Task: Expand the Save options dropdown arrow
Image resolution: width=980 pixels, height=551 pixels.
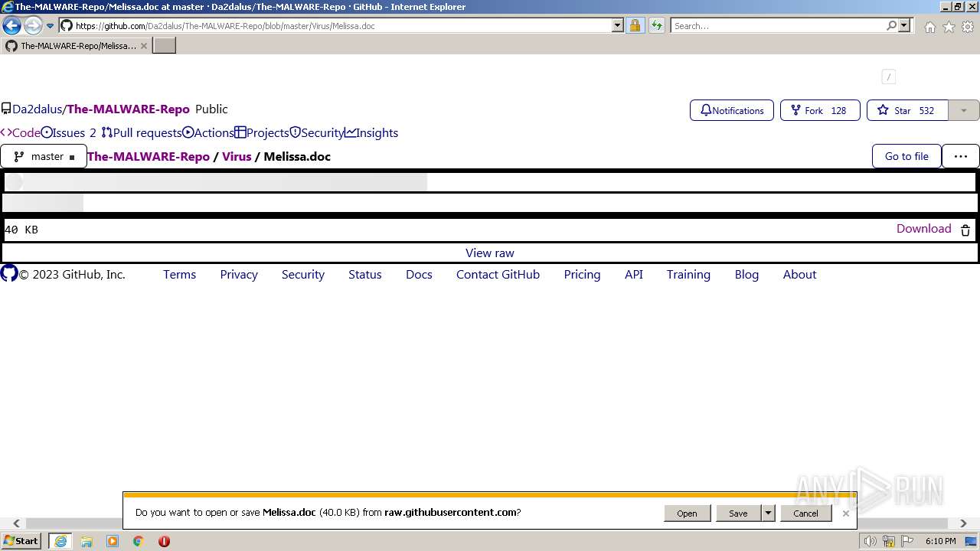Action: click(x=768, y=514)
